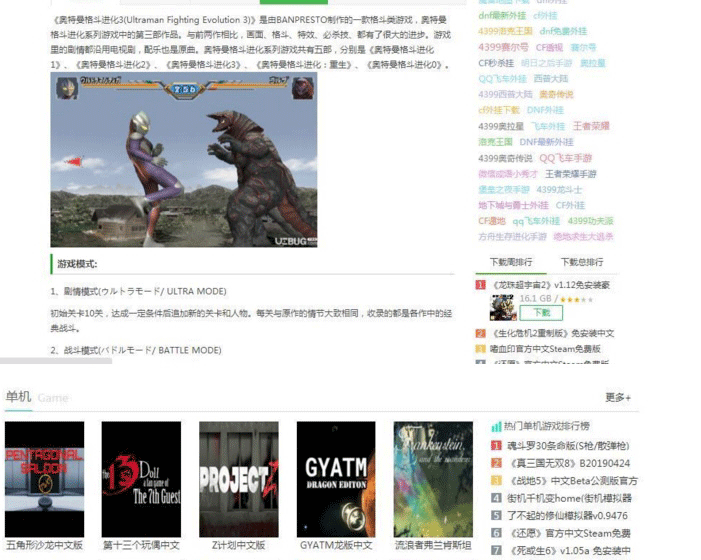Image resolution: width=701 pixels, height=560 pixels.
Task: Click the 2、战斗模式 BATTLE MODE line
Action: pos(136,350)
